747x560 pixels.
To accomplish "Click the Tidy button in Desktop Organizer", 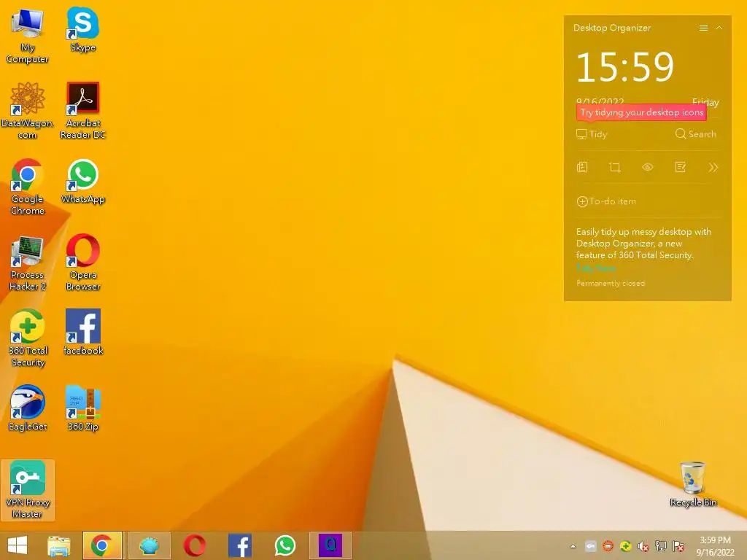I will tap(592, 134).
